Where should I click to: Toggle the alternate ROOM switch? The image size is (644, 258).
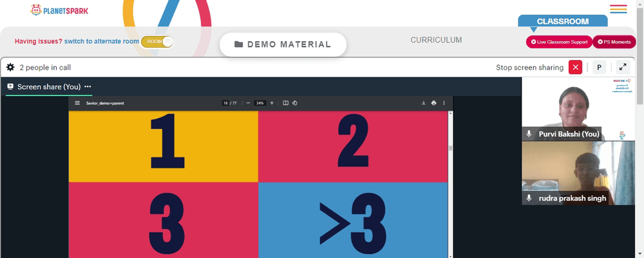pyautogui.click(x=157, y=41)
